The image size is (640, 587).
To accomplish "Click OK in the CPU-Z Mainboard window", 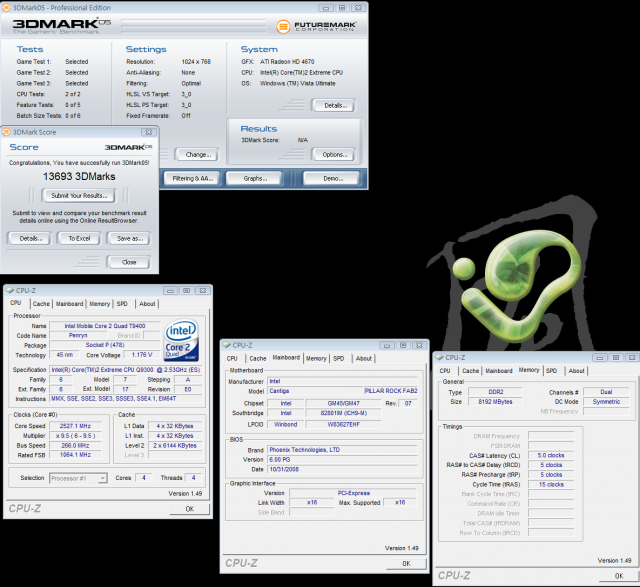I will pos(407,564).
